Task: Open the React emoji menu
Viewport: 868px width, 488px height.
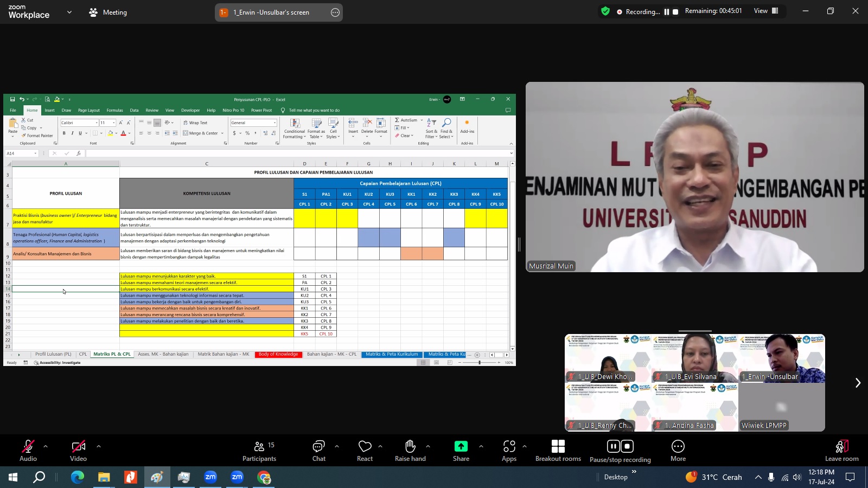Action: (365, 450)
